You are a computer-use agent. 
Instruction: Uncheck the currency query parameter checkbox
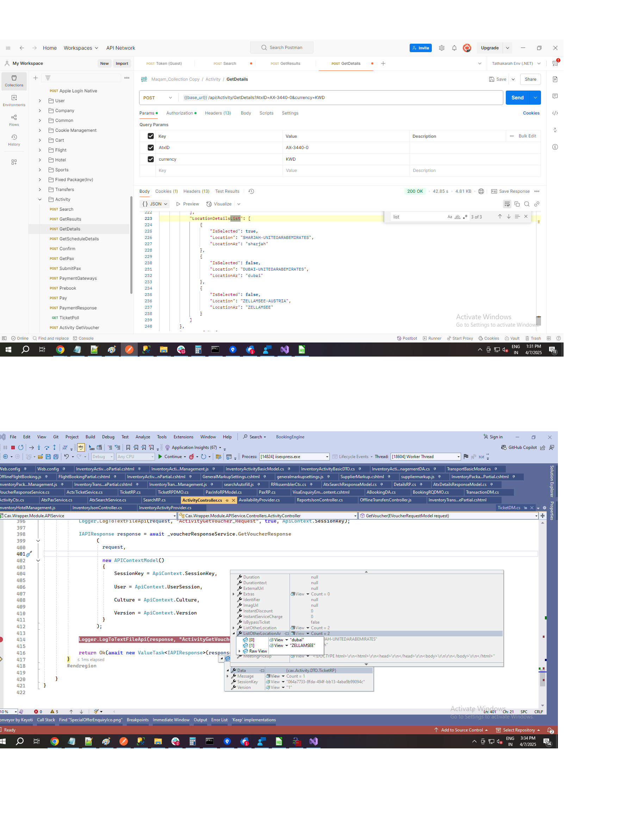151,159
